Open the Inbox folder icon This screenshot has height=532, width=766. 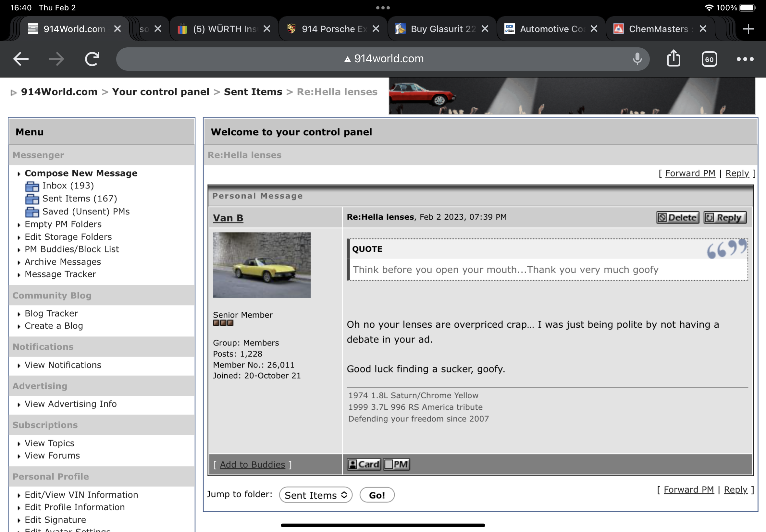pos(32,186)
